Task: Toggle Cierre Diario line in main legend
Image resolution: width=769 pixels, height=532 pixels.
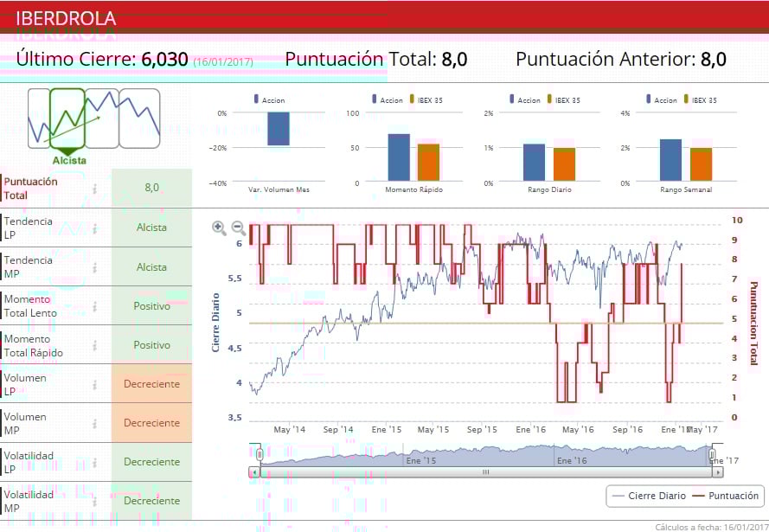Action: [x=649, y=496]
